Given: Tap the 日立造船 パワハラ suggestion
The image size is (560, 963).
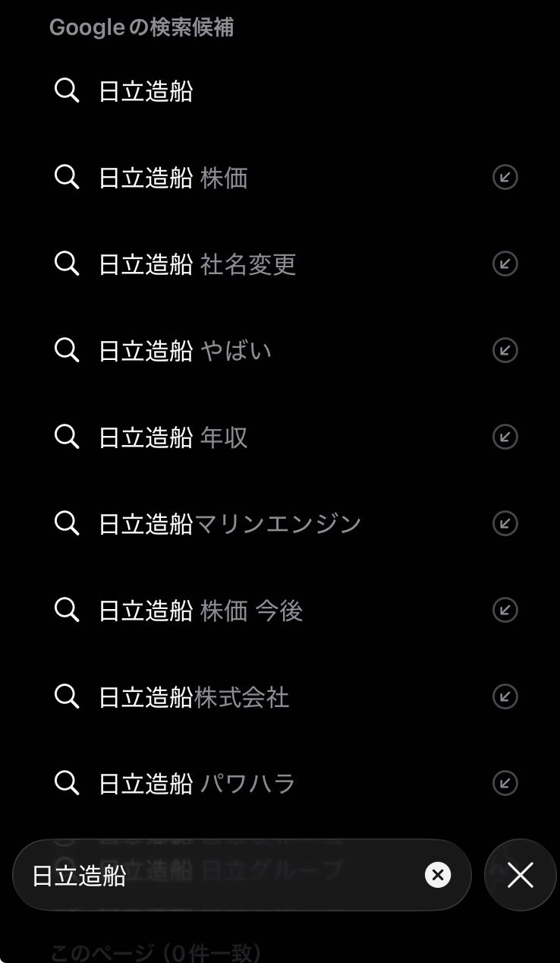Looking at the screenshot, I should [x=197, y=783].
